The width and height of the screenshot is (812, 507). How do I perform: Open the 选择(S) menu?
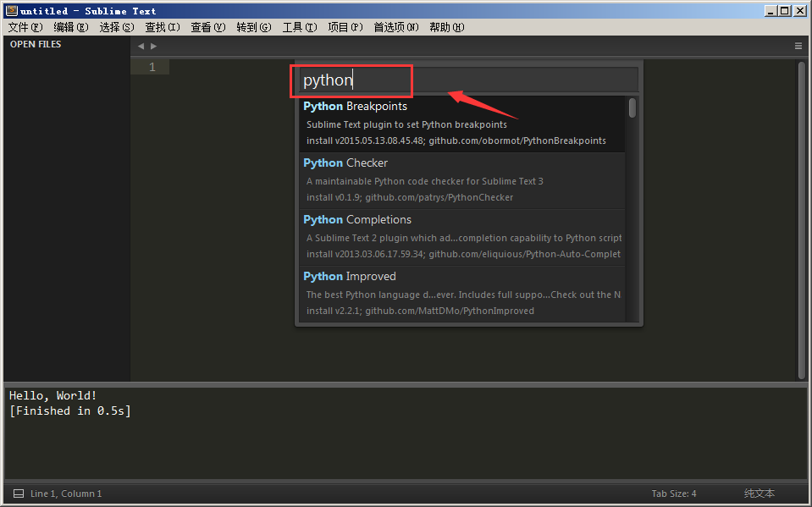[117, 27]
